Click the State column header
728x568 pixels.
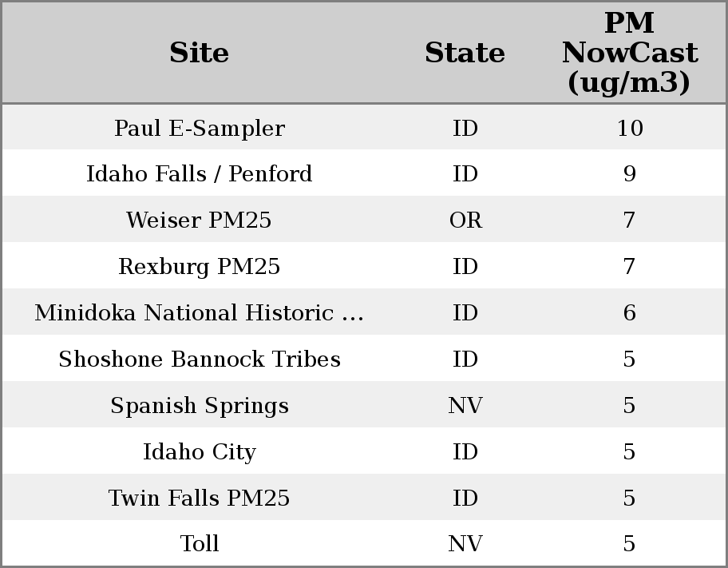(x=465, y=54)
